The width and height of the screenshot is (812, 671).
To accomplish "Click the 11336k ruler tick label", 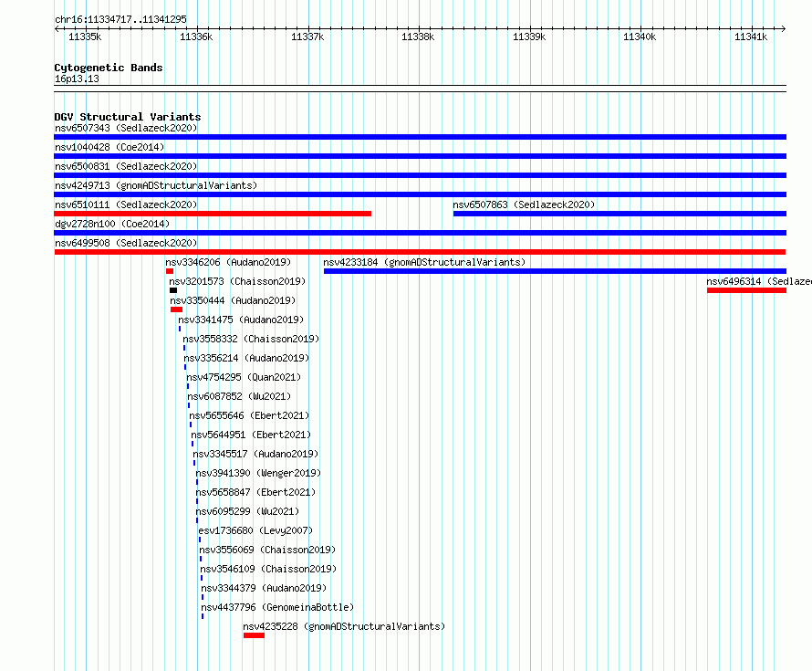I will click(196, 37).
